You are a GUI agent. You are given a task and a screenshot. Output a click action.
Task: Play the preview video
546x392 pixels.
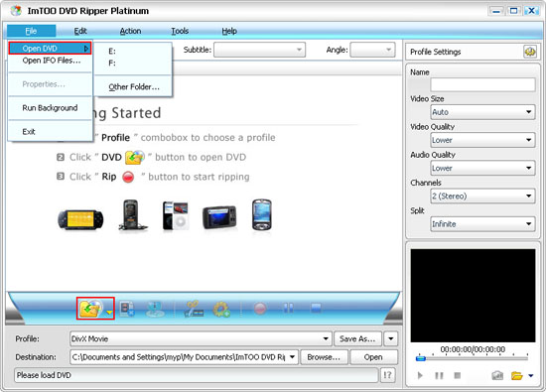click(420, 375)
